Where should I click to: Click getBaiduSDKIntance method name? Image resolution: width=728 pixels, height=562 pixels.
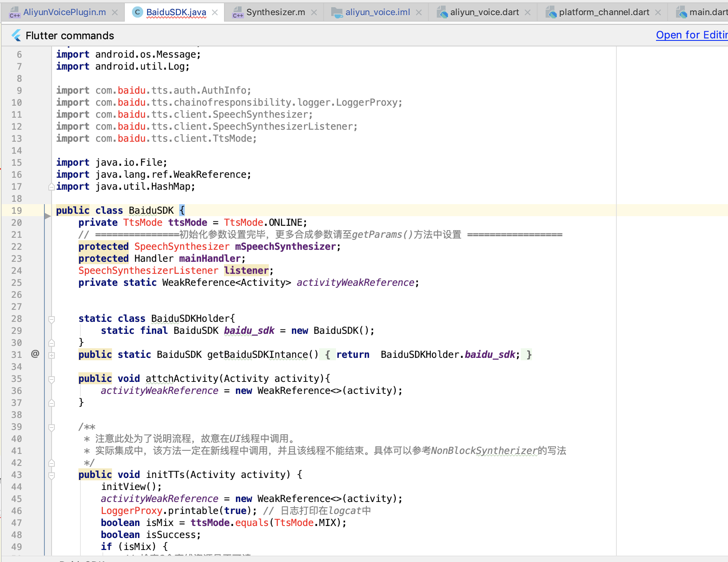pyautogui.click(x=258, y=355)
